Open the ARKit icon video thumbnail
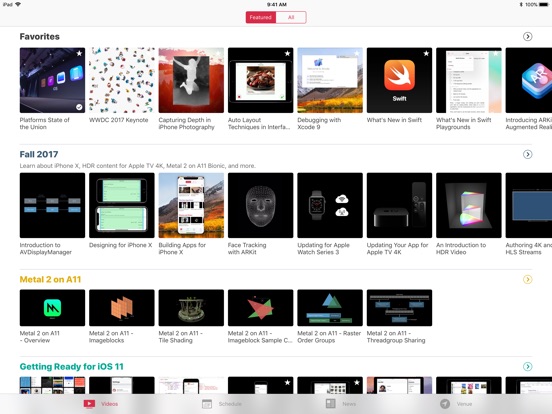Screen dimensions: 552x414 pos(529,80)
